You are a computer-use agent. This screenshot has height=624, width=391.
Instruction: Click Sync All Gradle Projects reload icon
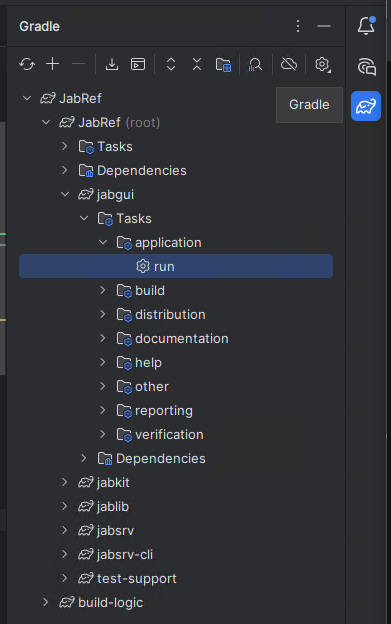[27, 64]
